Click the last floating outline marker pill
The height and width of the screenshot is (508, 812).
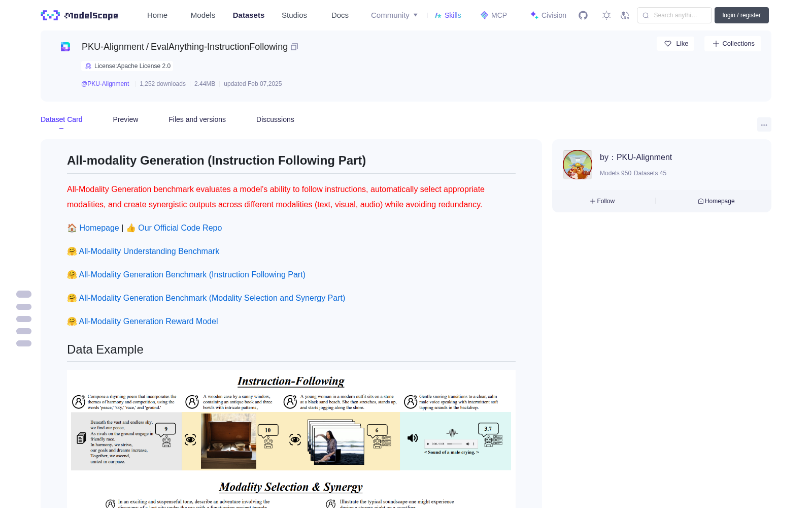(x=24, y=343)
